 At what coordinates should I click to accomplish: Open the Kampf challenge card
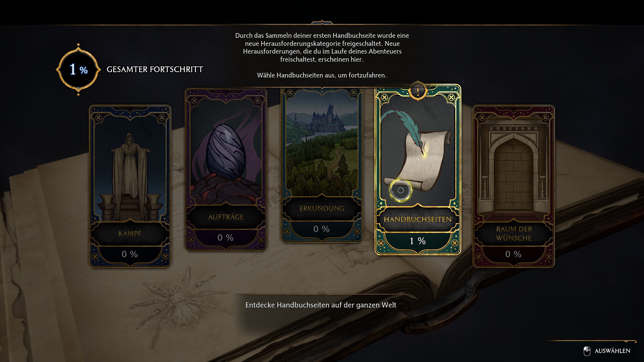click(130, 186)
